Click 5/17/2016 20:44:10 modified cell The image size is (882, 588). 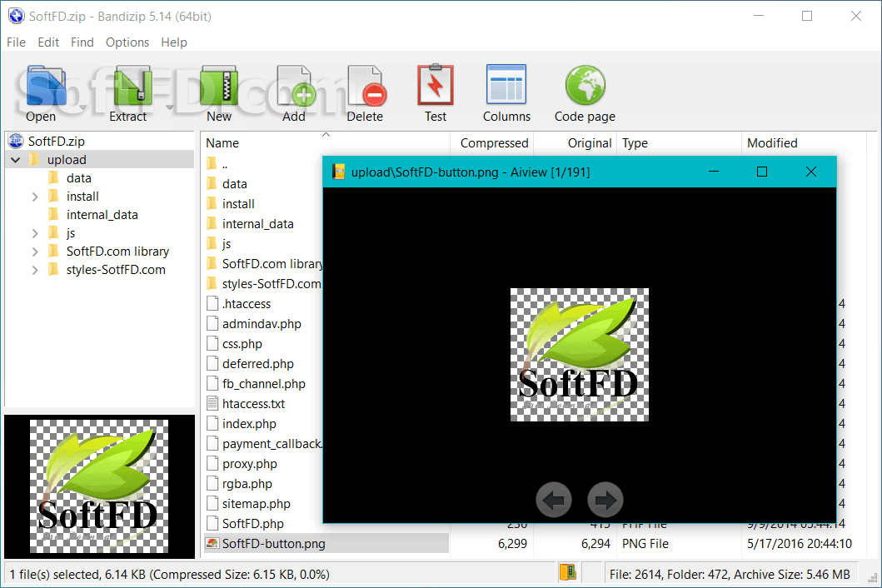(800, 544)
